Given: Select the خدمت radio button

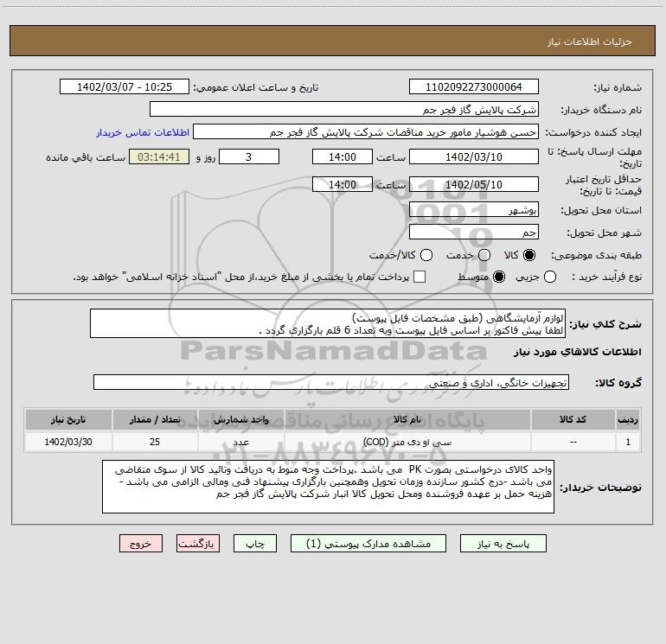Looking at the screenshot, I should (484, 255).
